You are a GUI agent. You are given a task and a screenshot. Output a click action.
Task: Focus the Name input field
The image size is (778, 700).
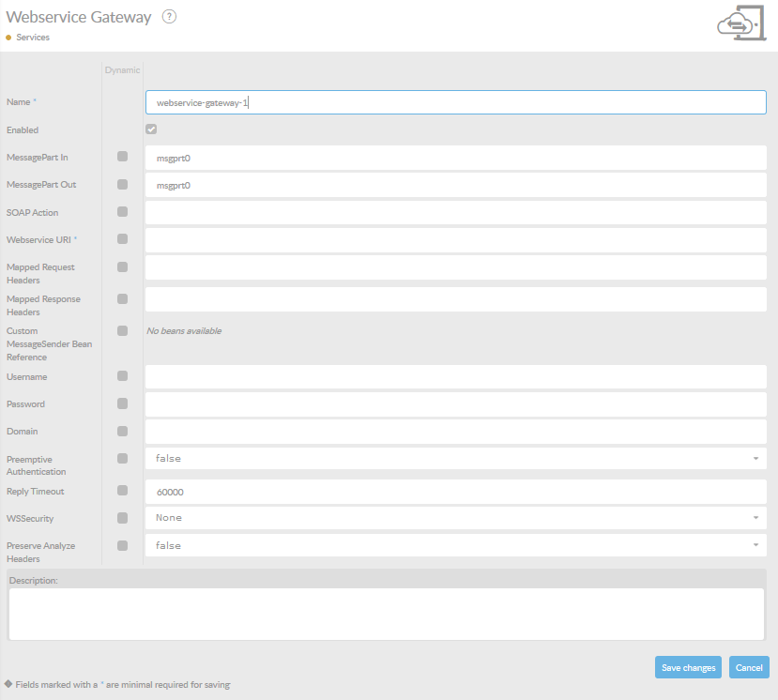(456, 102)
